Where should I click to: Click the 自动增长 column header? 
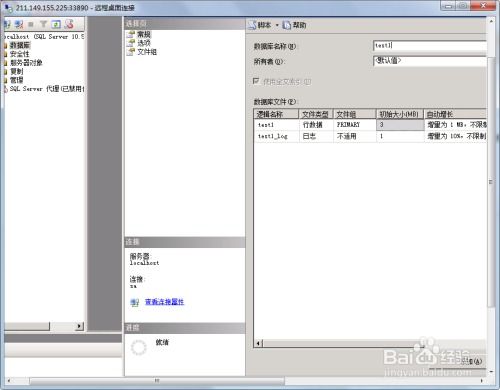coord(455,114)
